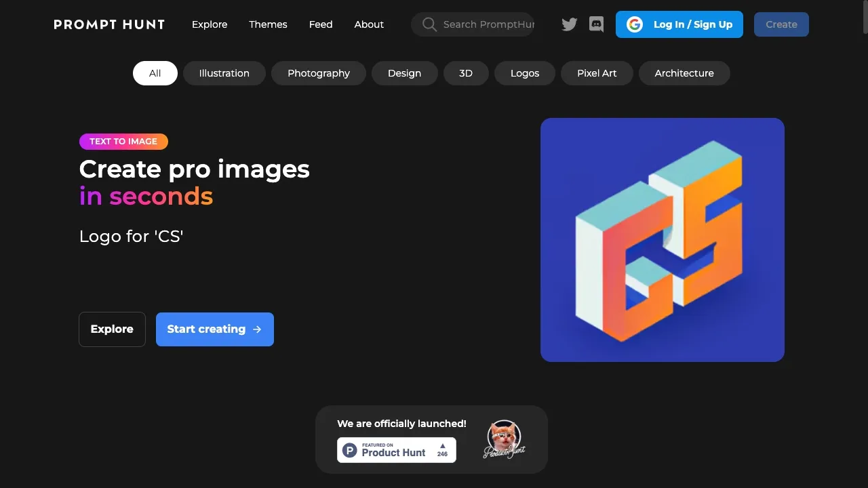
Task: Select the Architecture category tab
Action: pyautogui.click(x=684, y=73)
